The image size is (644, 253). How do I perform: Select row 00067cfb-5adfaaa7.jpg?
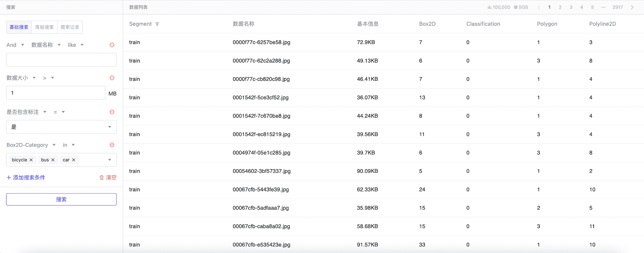click(383, 208)
